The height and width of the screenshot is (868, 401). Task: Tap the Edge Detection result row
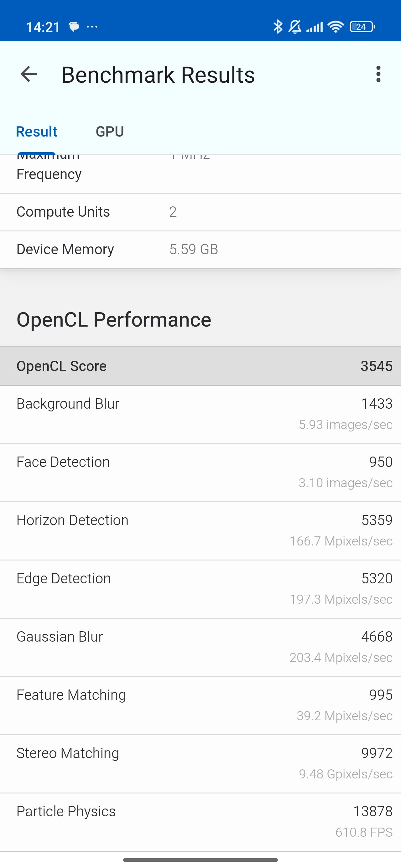point(200,589)
